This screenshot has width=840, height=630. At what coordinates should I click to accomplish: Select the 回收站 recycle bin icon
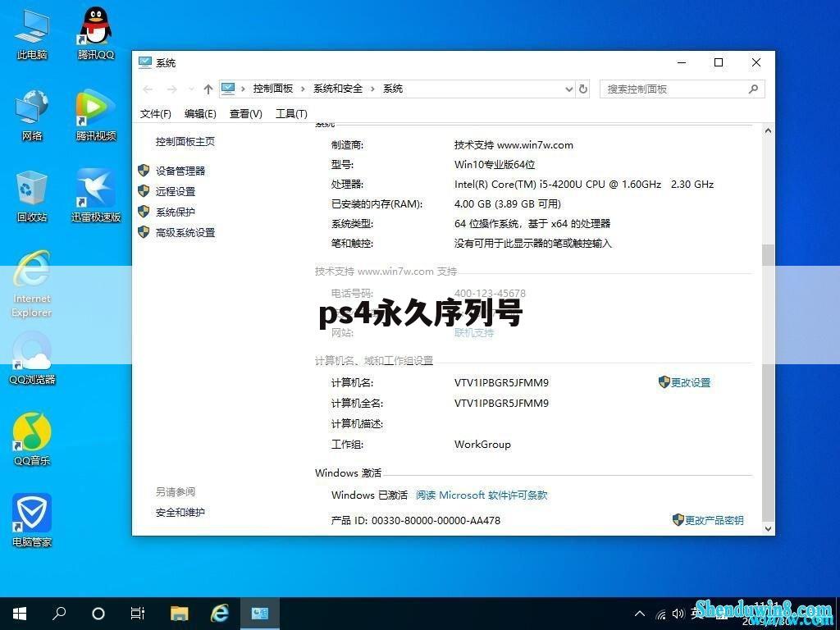(32, 197)
